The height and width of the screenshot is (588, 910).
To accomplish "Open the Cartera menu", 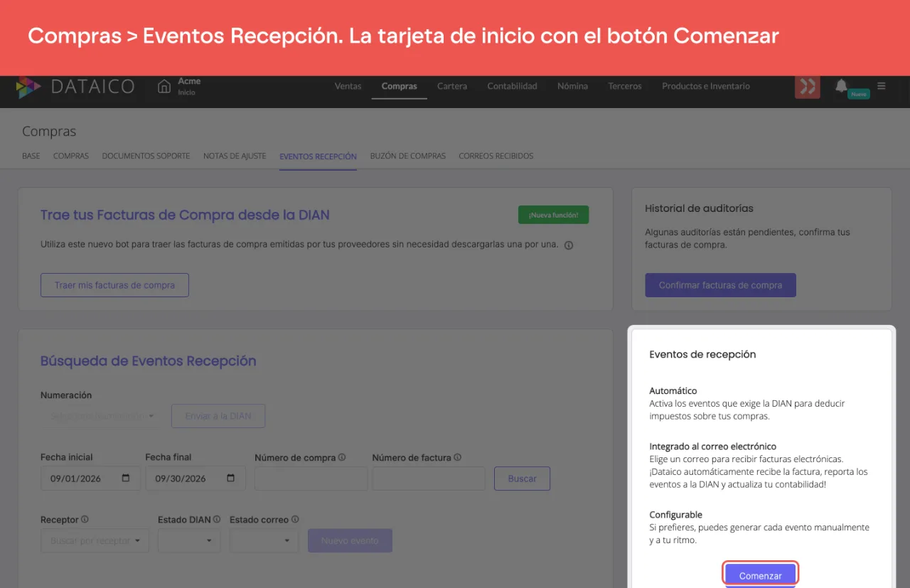I will (452, 86).
